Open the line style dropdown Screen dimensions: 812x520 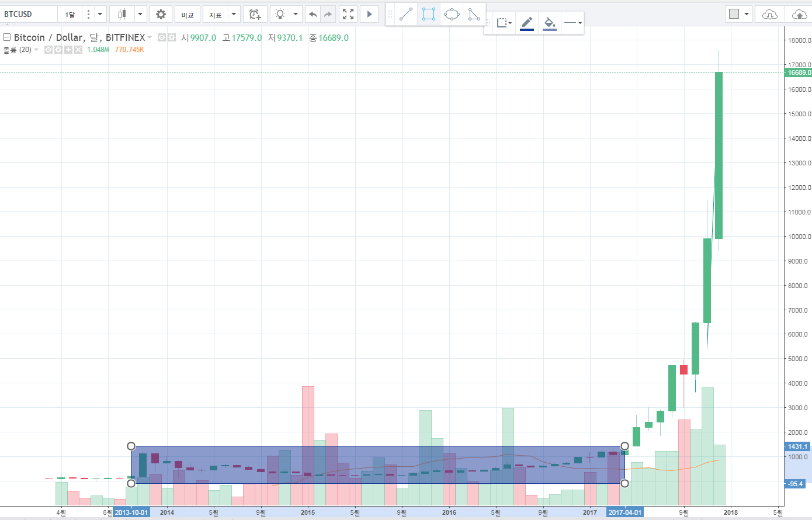tap(573, 23)
